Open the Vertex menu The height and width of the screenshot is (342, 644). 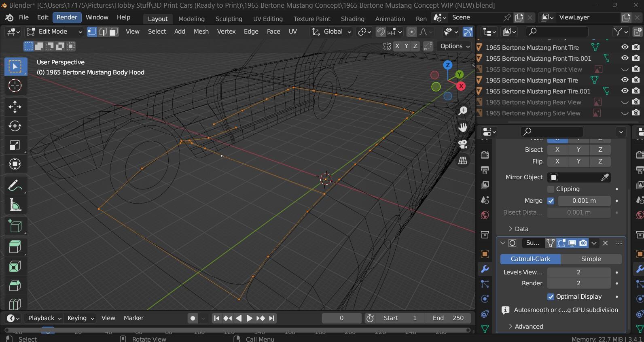[x=226, y=32]
